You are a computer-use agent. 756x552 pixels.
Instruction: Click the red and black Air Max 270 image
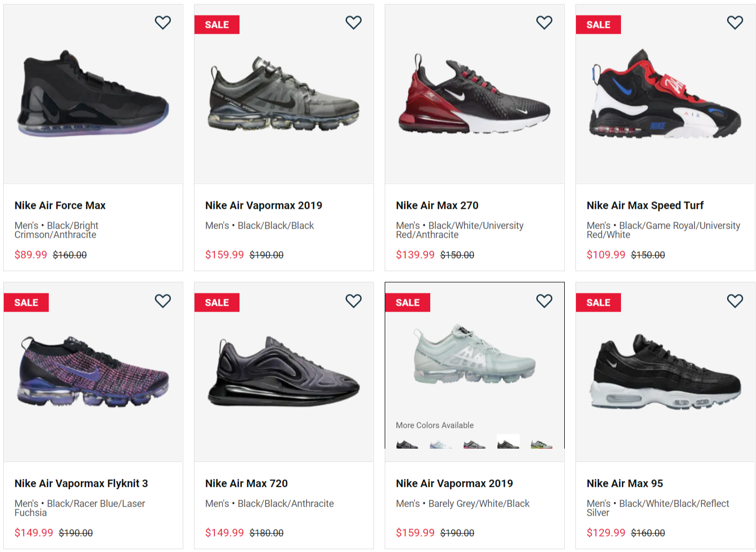point(475,95)
